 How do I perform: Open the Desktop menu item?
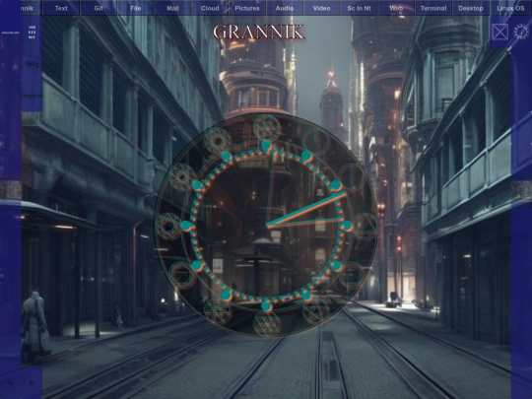click(471, 8)
